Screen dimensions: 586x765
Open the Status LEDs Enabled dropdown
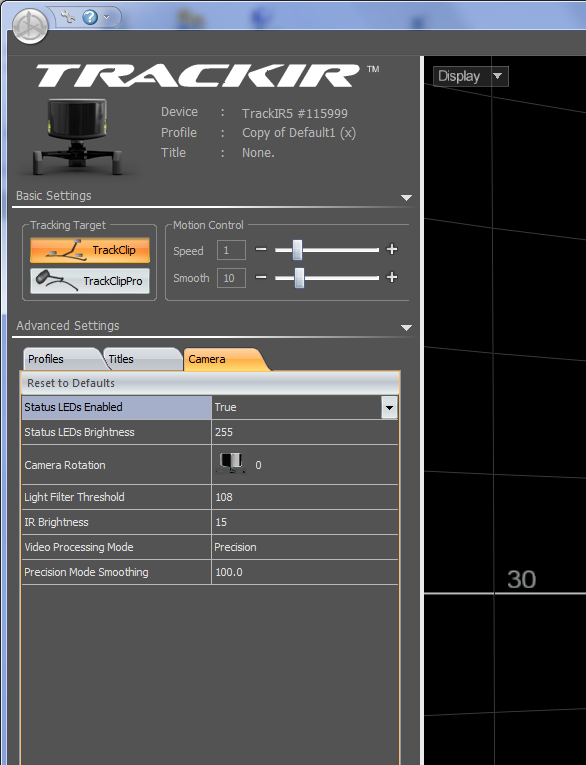(x=389, y=407)
